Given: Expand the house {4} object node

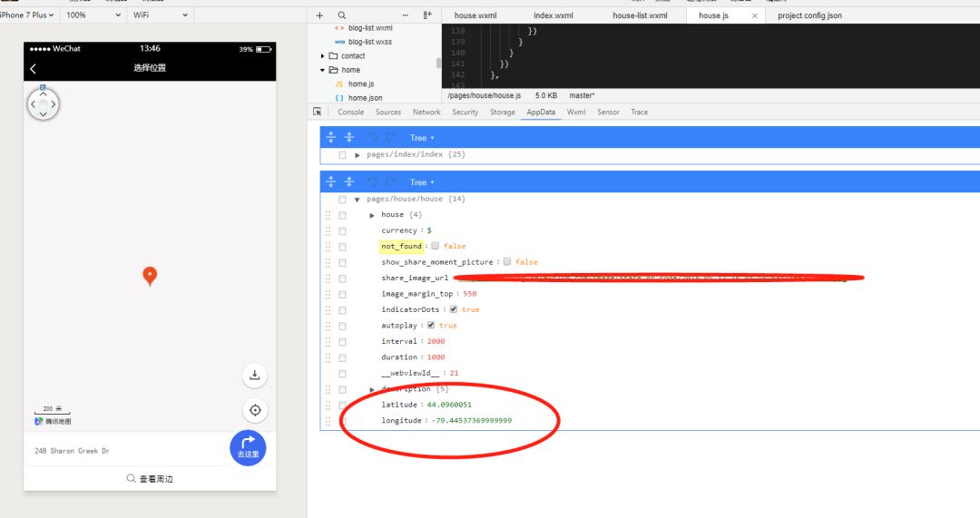Looking at the screenshot, I should click(372, 215).
